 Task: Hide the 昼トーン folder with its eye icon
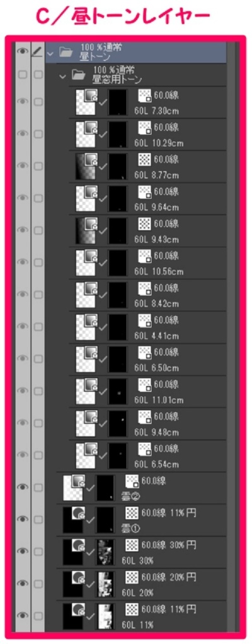point(23,52)
